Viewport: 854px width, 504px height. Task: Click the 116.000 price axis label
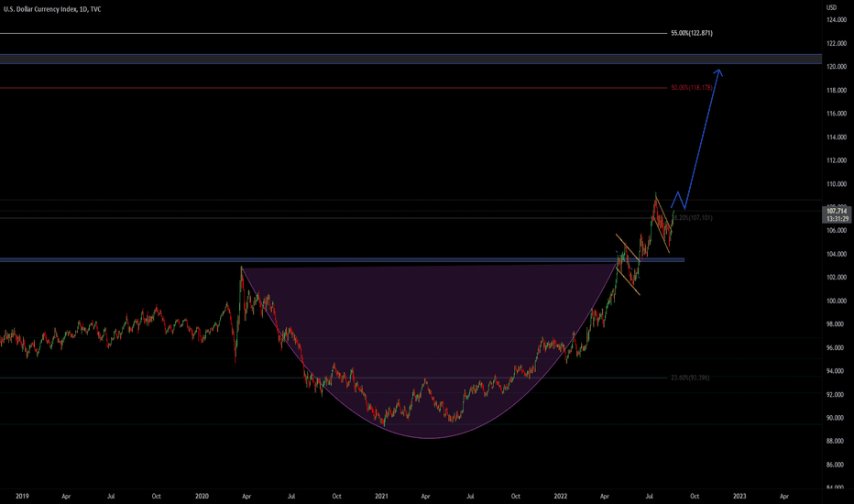click(x=837, y=114)
